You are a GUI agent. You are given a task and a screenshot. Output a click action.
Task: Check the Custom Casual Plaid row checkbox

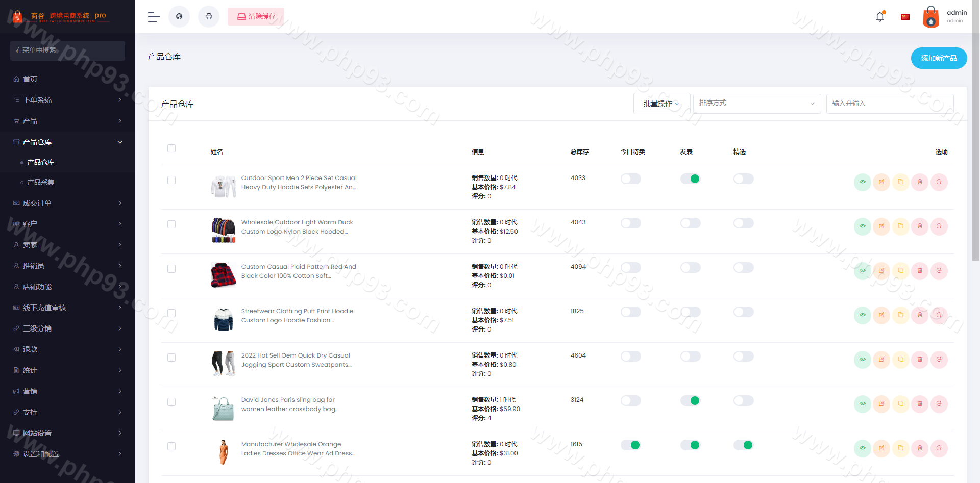(x=171, y=269)
